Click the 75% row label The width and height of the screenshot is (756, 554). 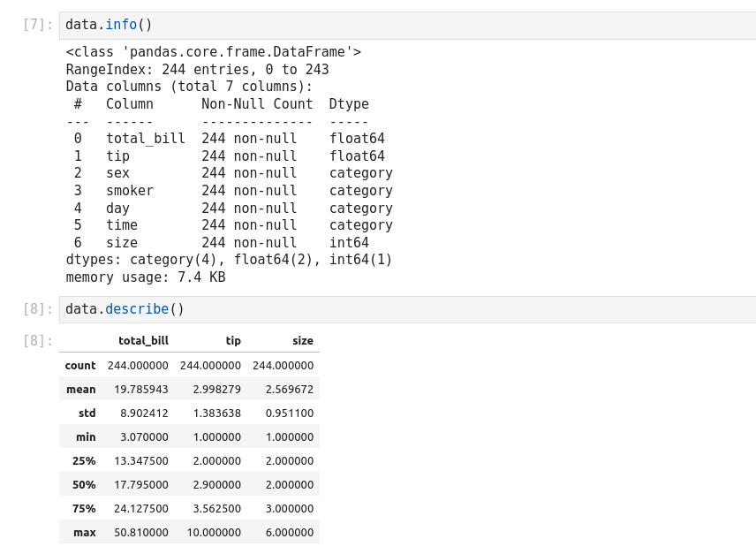[84, 508]
